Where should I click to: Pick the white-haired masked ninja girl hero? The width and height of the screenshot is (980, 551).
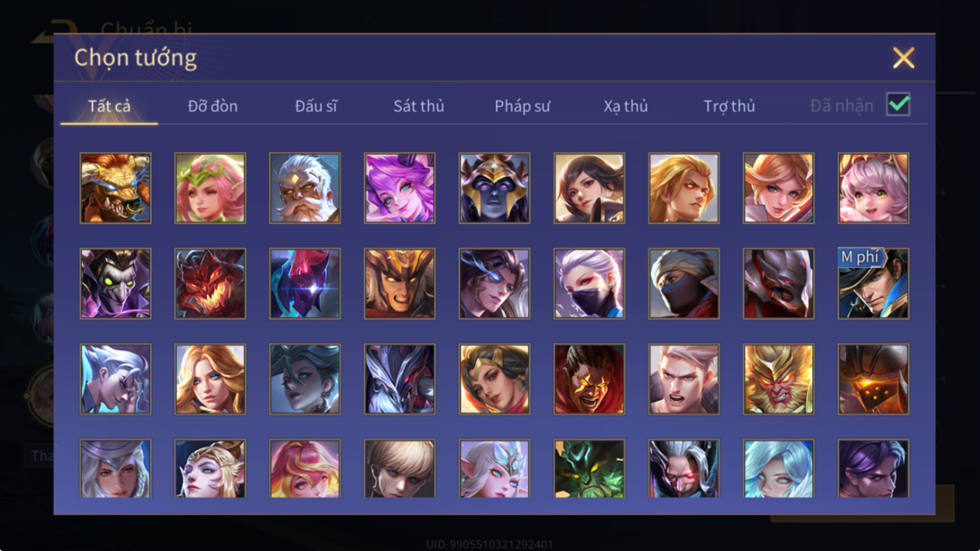(589, 283)
